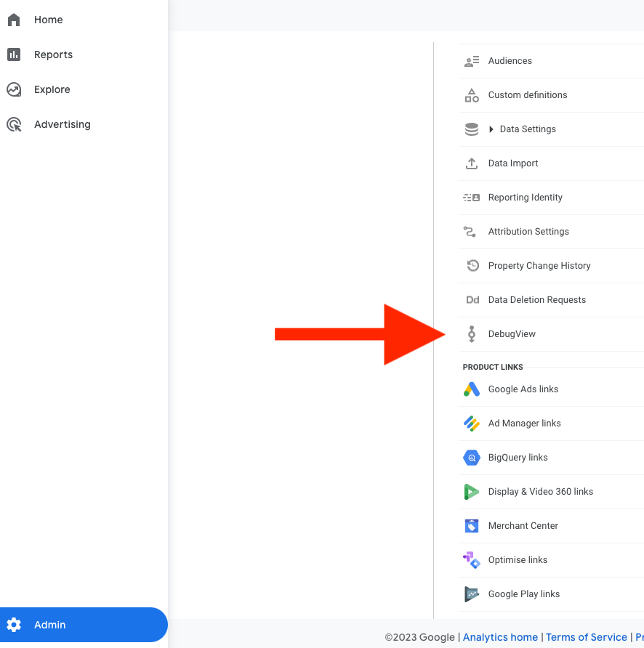Open Display & Video 360 links

click(x=541, y=491)
